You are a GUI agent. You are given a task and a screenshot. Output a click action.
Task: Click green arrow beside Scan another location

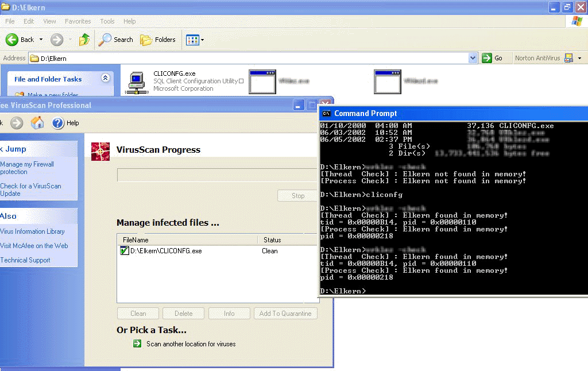[x=137, y=344]
